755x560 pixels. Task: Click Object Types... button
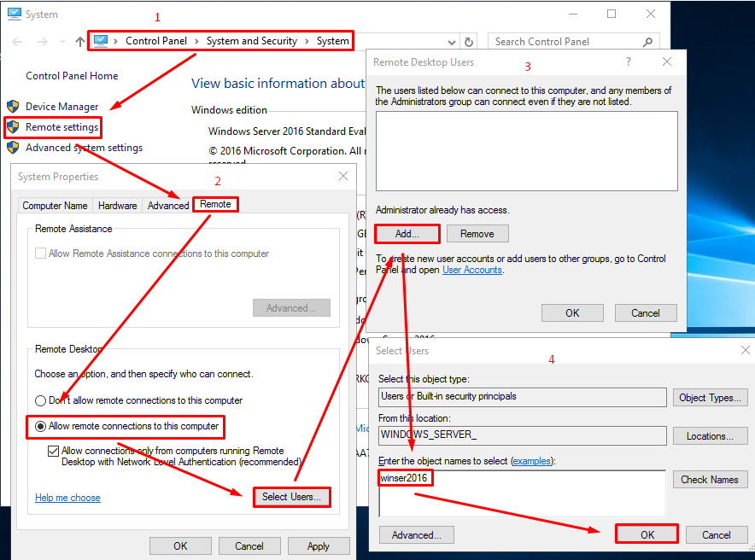[x=710, y=398]
